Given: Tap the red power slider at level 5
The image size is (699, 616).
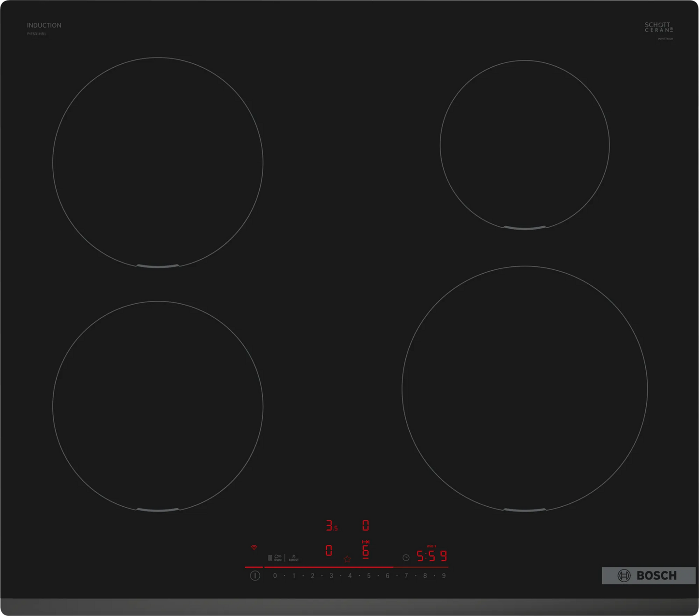Looking at the screenshot, I should (x=369, y=567).
